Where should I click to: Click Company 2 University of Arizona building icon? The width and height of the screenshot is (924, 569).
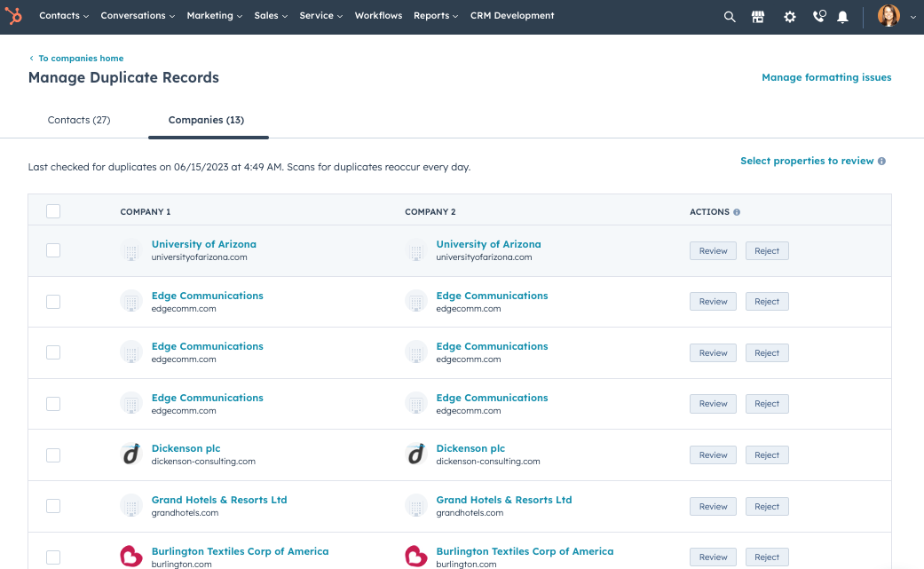[x=416, y=251]
